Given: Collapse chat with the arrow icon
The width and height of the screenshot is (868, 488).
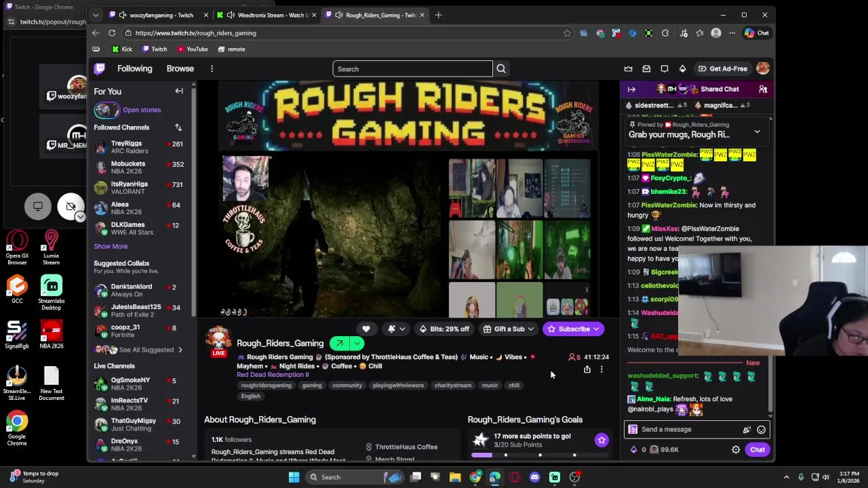Looking at the screenshot, I should coord(631,89).
